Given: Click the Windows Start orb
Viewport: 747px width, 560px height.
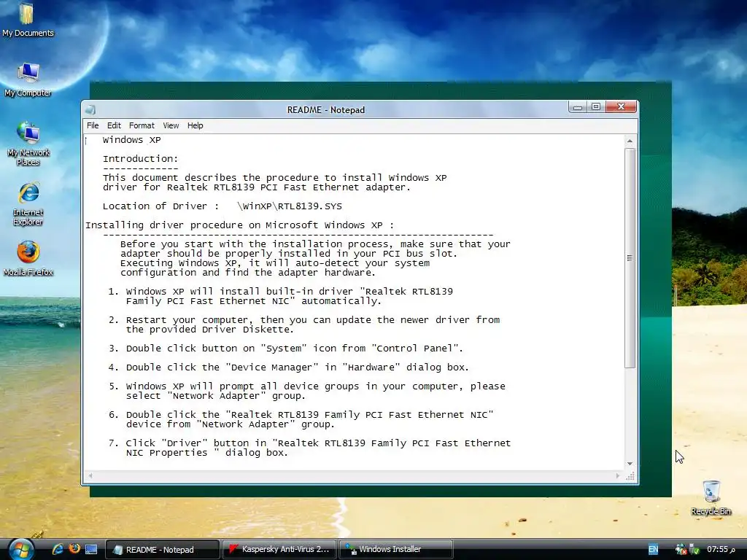Looking at the screenshot, I should [21, 549].
